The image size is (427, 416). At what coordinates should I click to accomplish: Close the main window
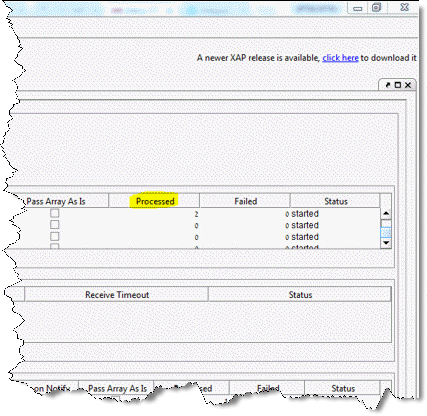405,7
